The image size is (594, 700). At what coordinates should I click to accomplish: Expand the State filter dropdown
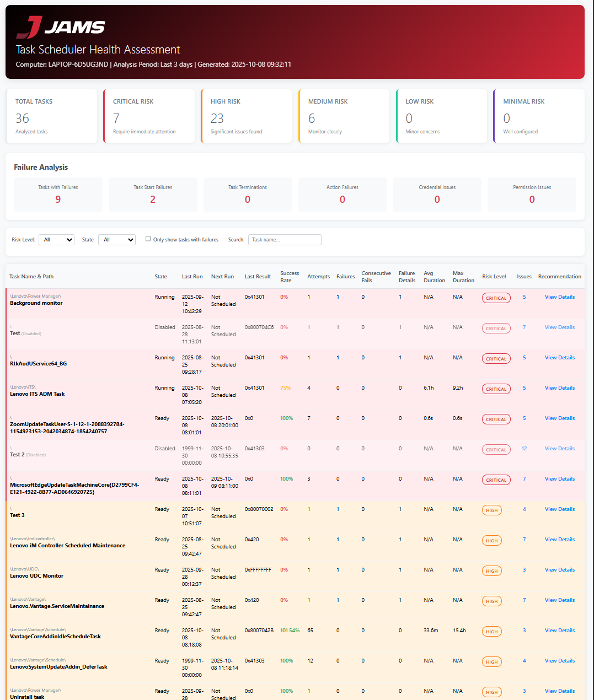(x=117, y=240)
